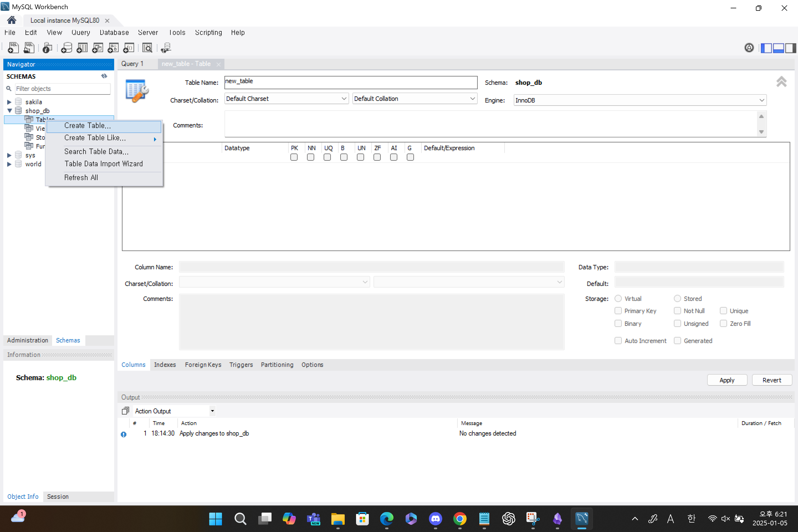Open the Database menu
The width and height of the screenshot is (798, 532).
point(114,33)
